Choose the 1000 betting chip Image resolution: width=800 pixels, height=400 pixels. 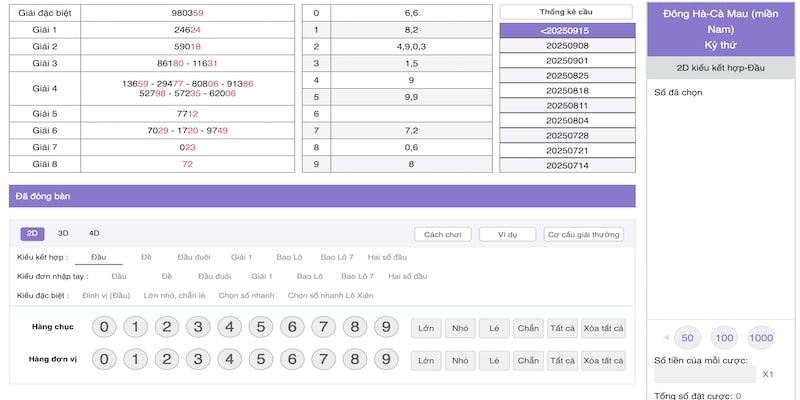tap(761, 337)
